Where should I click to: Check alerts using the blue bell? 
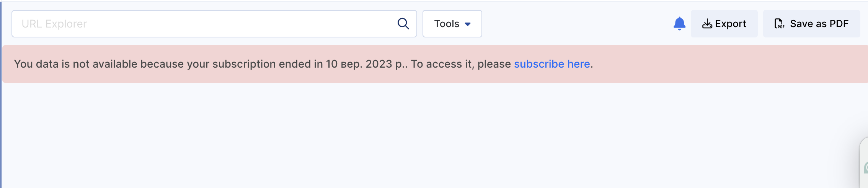tap(679, 24)
